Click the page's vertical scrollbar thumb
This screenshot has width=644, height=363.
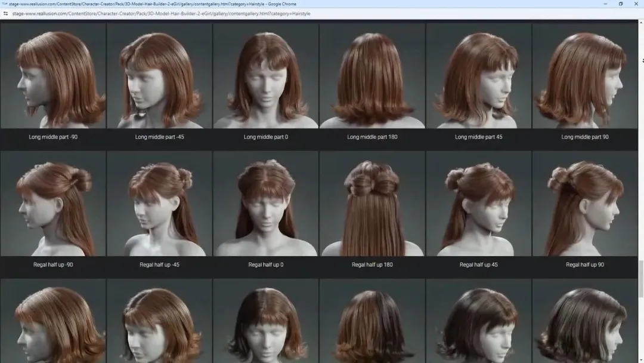pyautogui.click(x=640, y=278)
